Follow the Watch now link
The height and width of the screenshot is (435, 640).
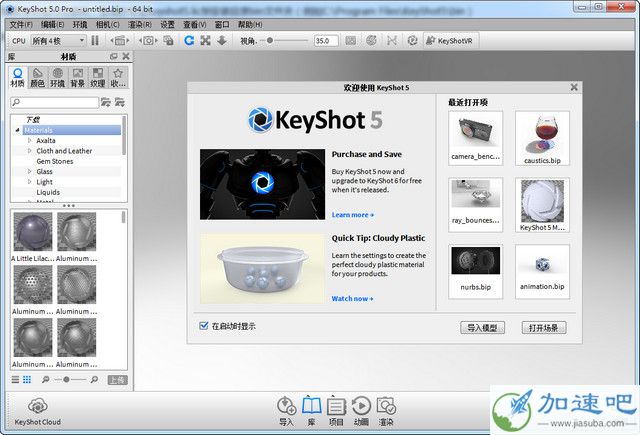tap(352, 299)
